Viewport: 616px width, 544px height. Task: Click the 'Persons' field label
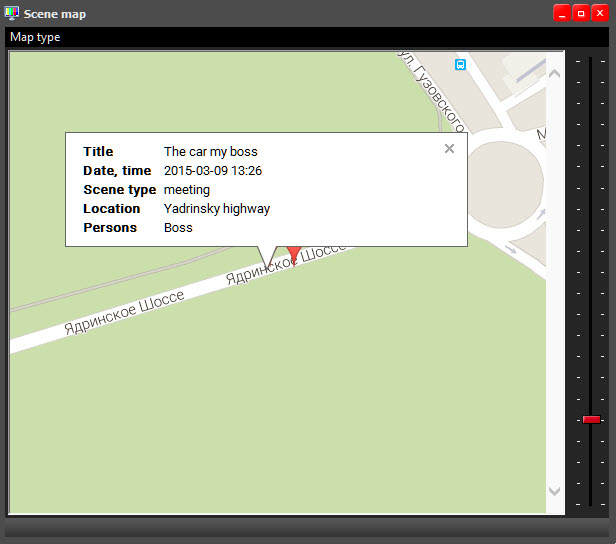click(x=110, y=228)
